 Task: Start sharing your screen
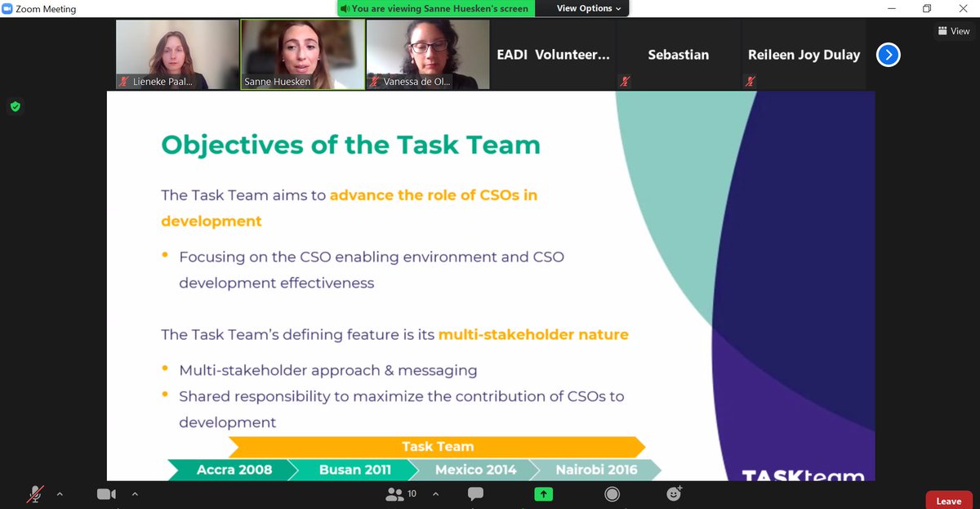(543, 493)
